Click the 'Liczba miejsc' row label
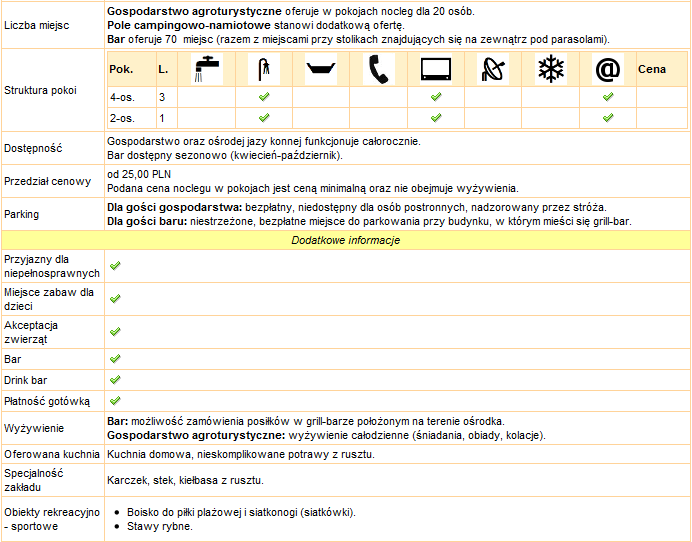 (37, 26)
